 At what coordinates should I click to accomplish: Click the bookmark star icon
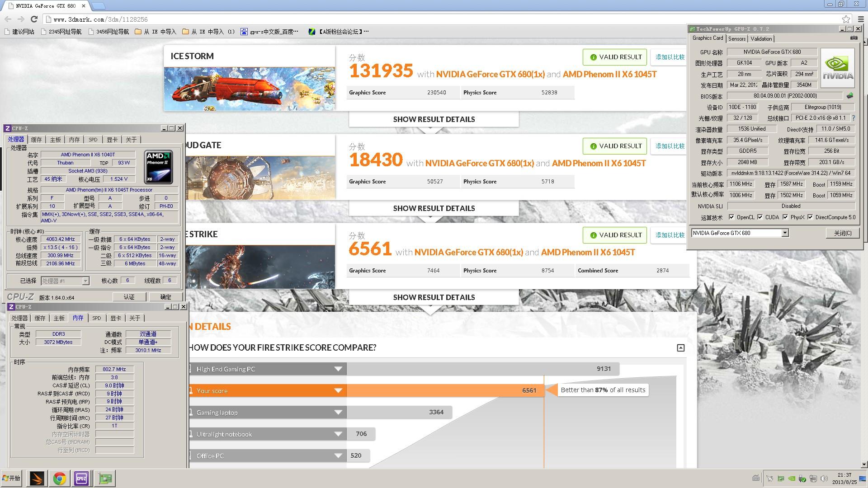tap(846, 19)
